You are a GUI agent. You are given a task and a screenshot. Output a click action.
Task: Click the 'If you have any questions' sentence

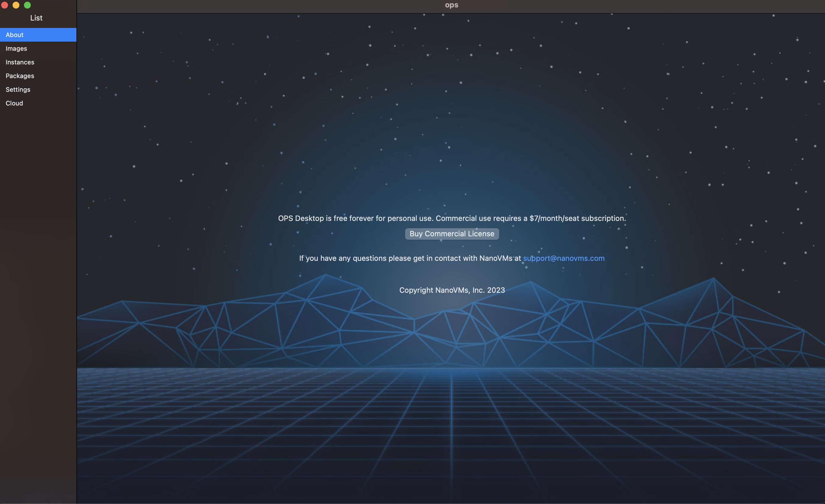point(410,258)
